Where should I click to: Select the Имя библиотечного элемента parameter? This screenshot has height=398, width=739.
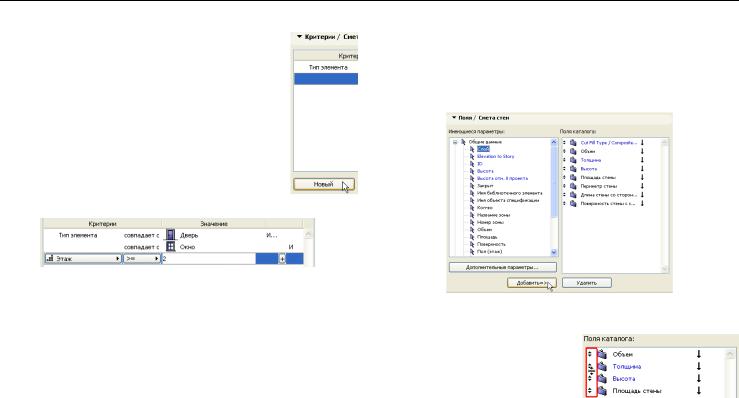coord(509,193)
